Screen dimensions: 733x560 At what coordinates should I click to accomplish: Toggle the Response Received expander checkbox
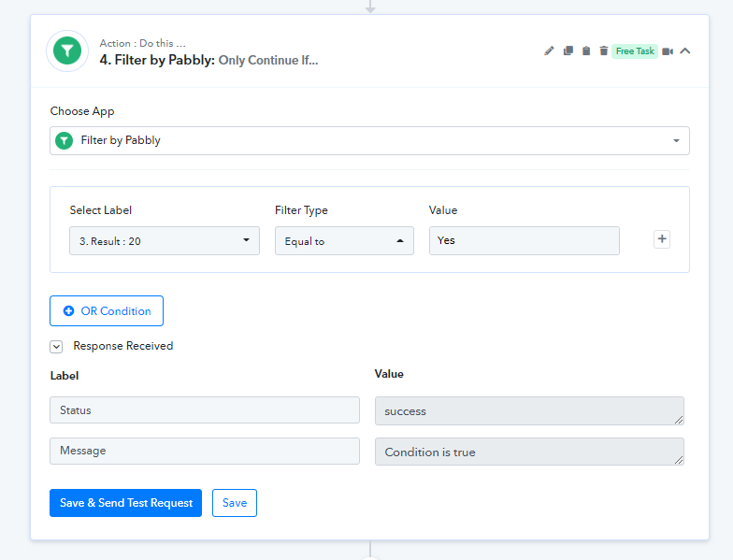(x=56, y=346)
